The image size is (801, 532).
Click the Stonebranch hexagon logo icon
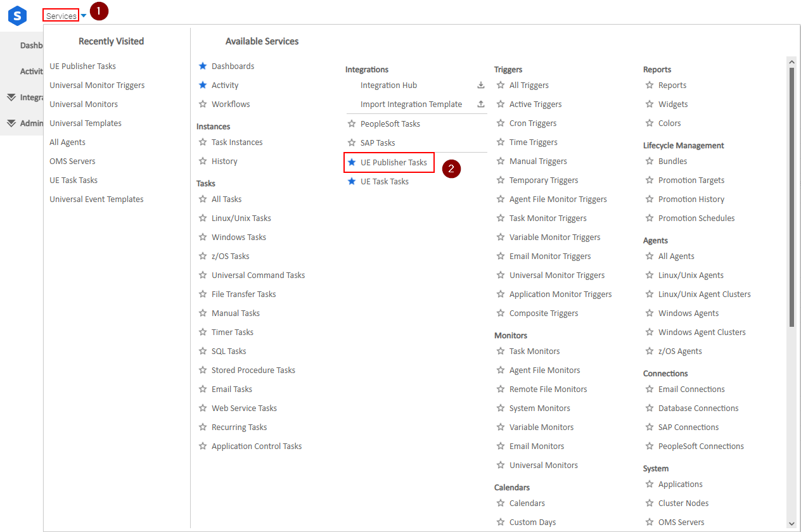coord(17,16)
